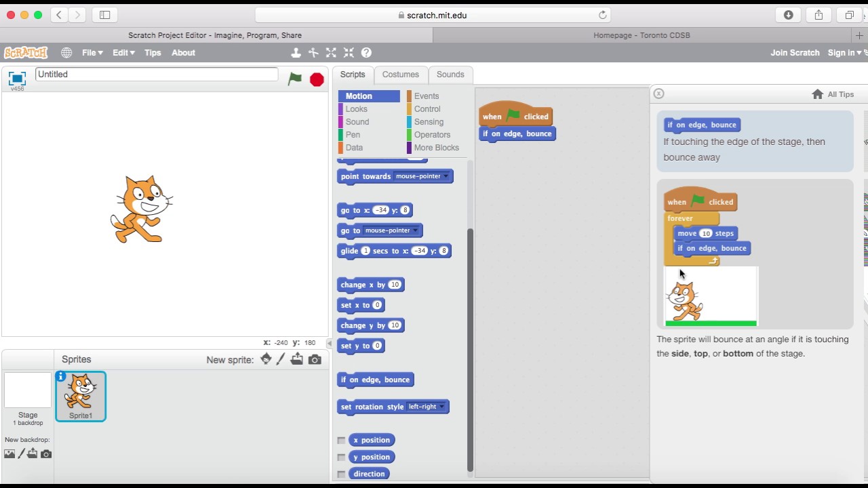Select the Sprite1 thumbnail
Viewport: 868px width, 488px height.
[x=81, y=396]
